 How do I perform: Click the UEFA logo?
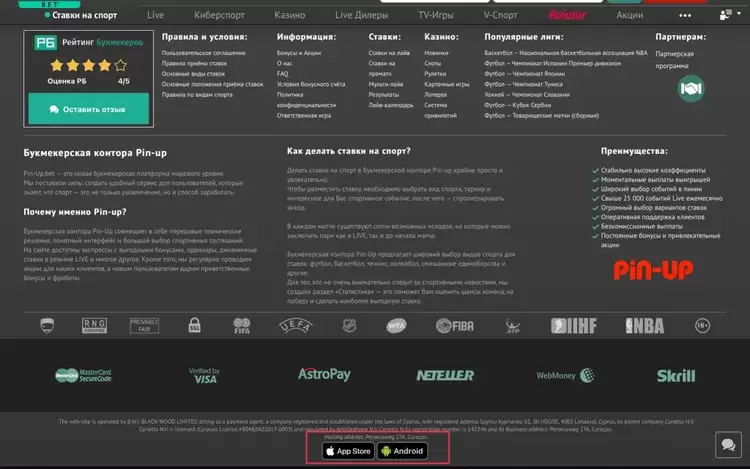click(296, 326)
